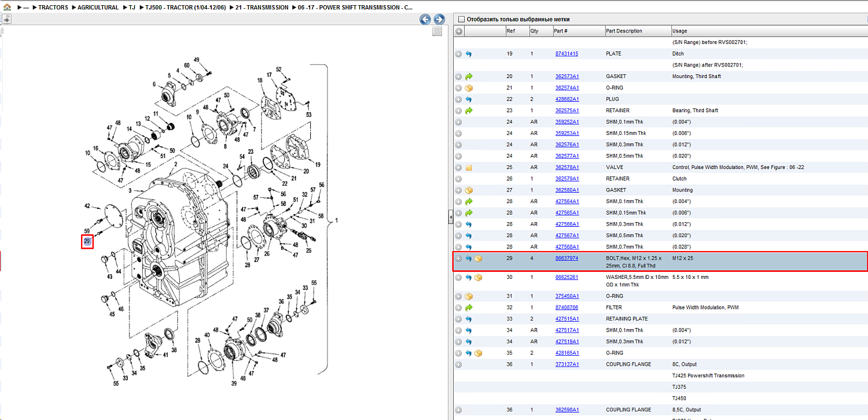Click callout number 25 in the diagram

click(x=308, y=250)
